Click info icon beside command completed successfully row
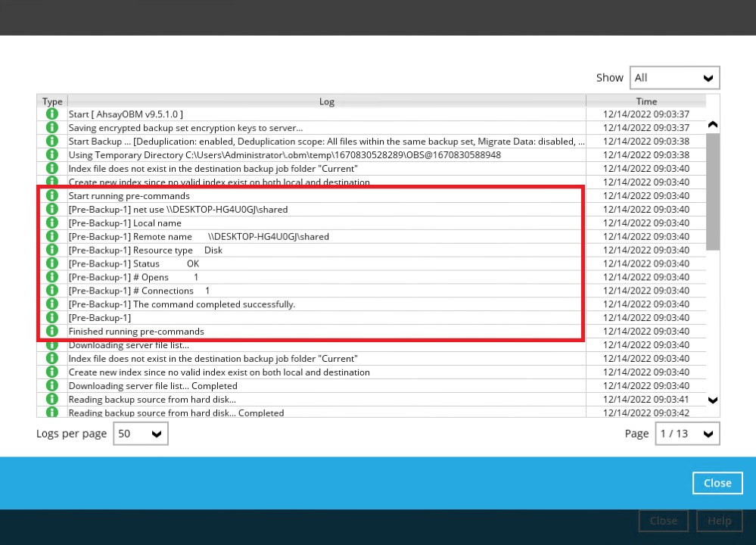The height and width of the screenshot is (545, 756). coord(52,304)
